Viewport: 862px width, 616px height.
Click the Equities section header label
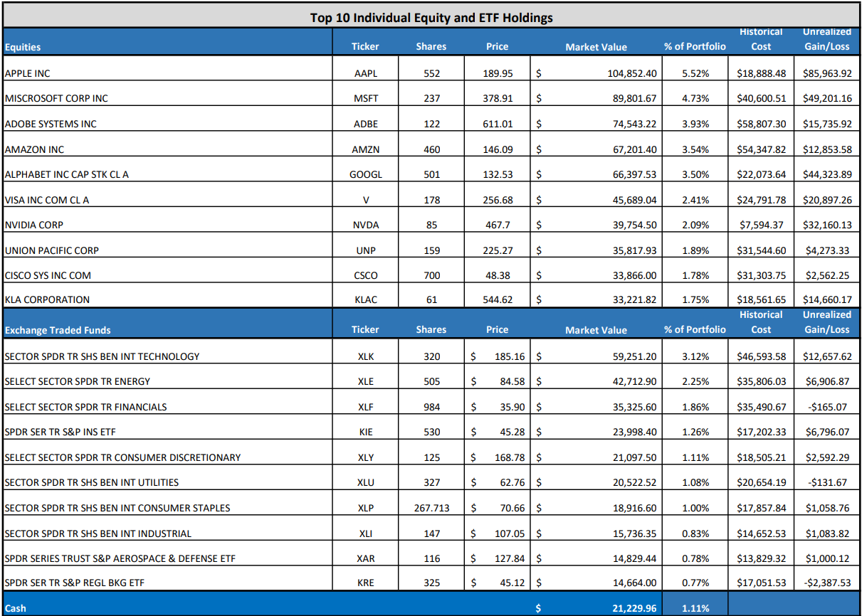(23, 47)
